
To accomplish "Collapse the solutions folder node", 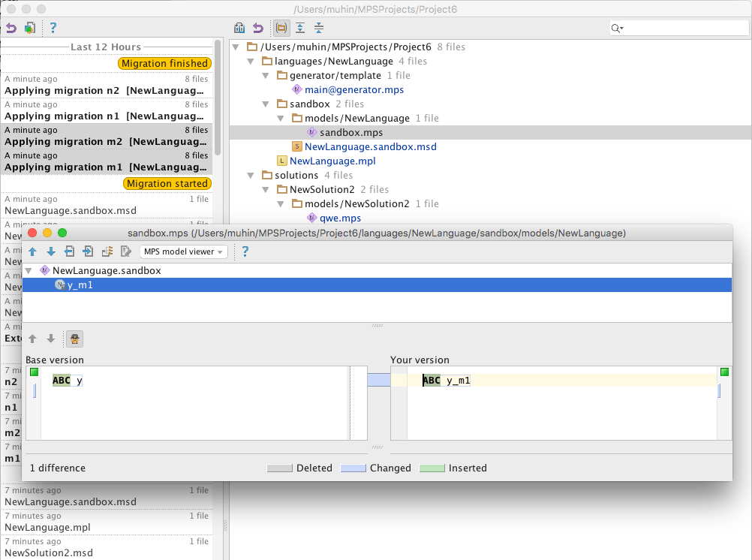I will [252, 176].
